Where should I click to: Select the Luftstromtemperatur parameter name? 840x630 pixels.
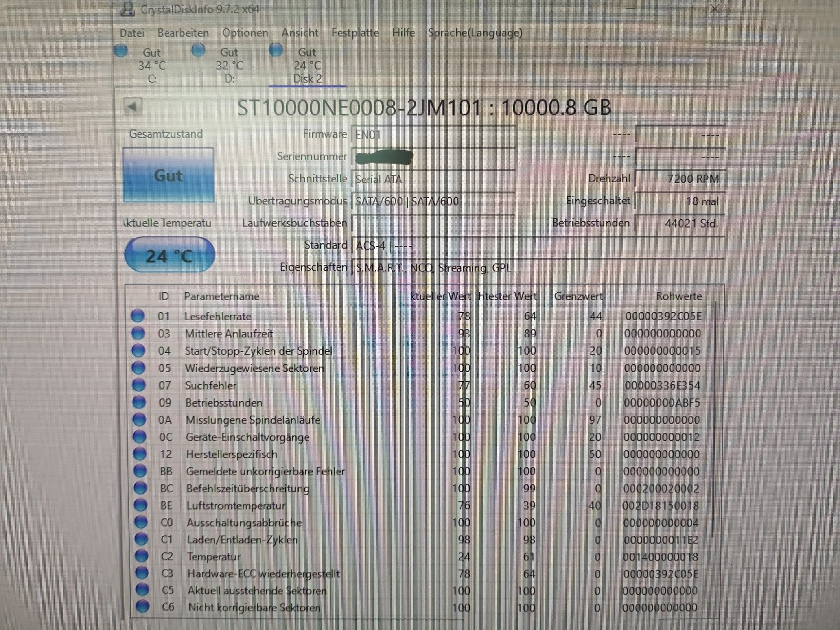click(236, 505)
